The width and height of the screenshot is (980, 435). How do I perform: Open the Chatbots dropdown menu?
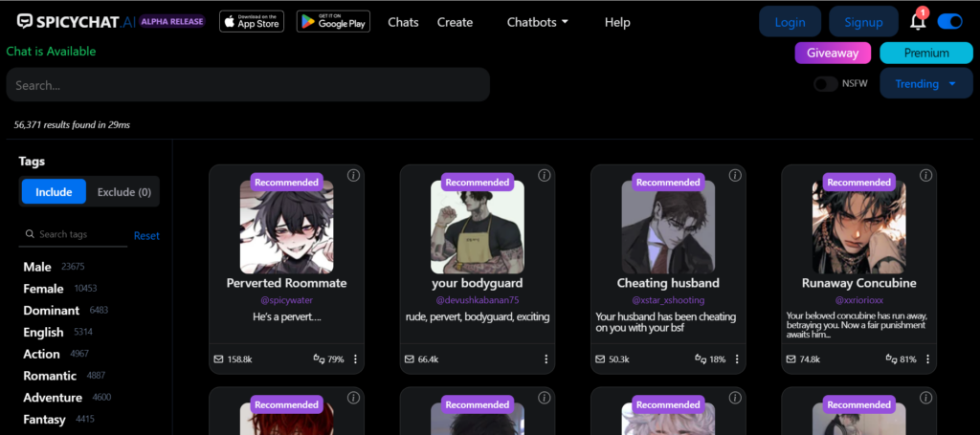pos(537,22)
